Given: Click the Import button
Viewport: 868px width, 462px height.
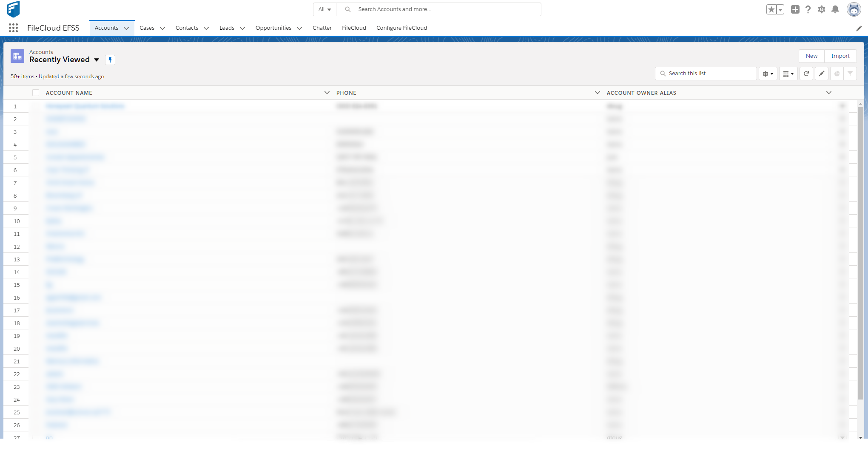Looking at the screenshot, I should (840, 56).
